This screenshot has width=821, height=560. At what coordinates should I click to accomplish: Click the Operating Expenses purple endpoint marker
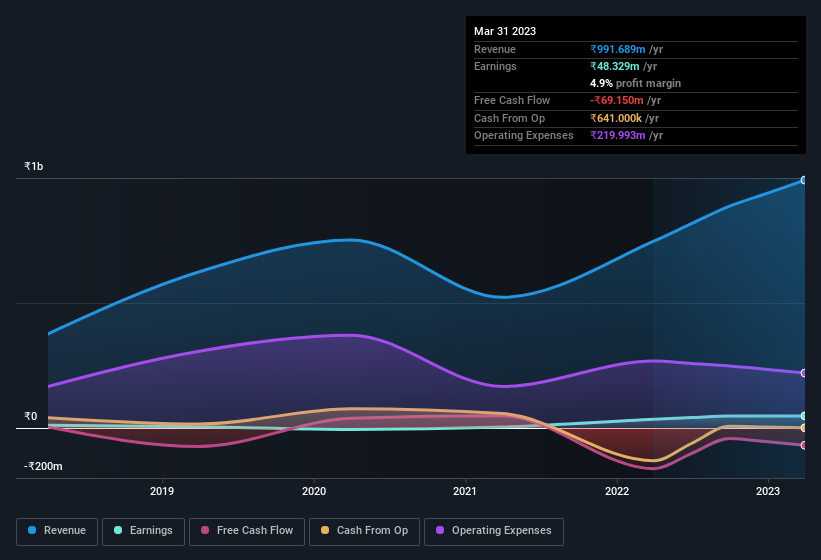[x=803, y=373]
